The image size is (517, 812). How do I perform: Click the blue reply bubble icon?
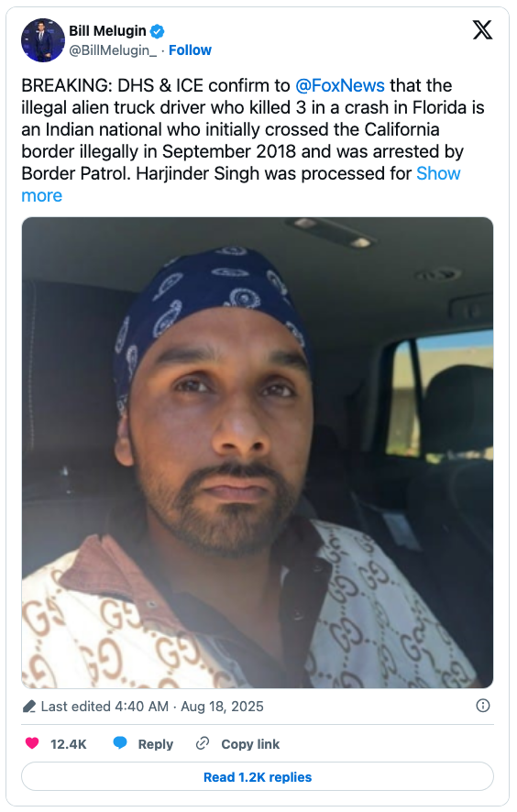tap(120, 743)
